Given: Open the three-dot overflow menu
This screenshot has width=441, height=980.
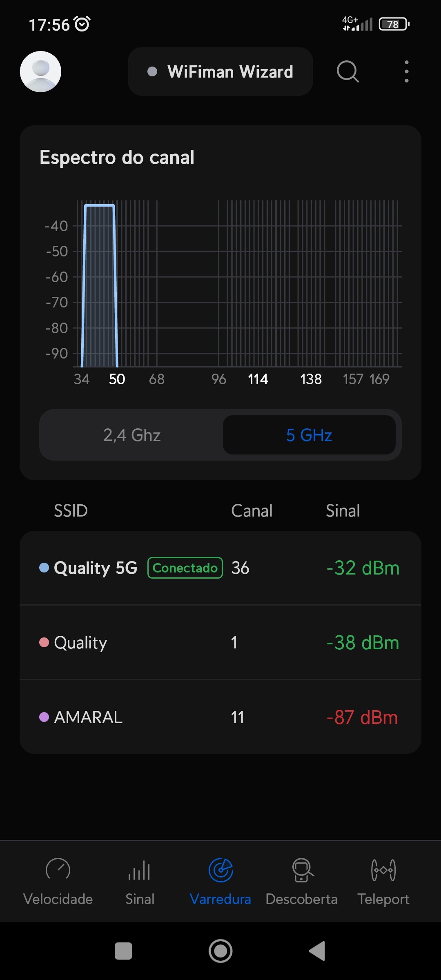Looking at the screenshot, I should (406, 71).
